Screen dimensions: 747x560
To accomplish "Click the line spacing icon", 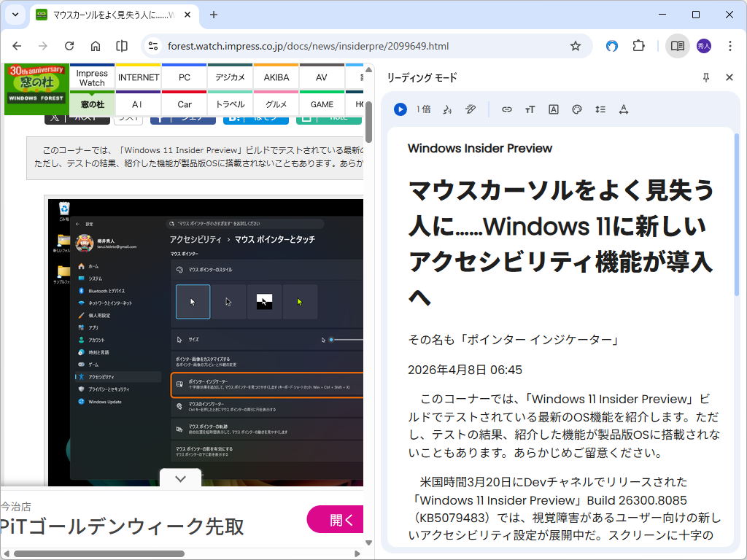I will 600,109.
